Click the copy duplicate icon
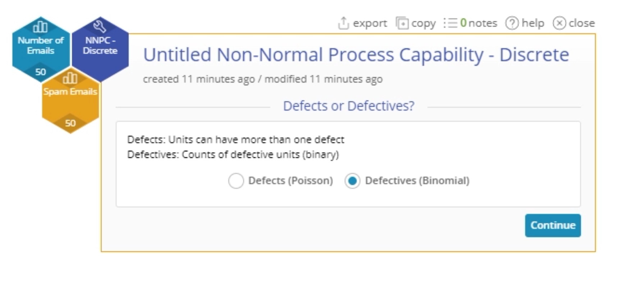This screenshot has width=644, height=304. click(402, 23)
